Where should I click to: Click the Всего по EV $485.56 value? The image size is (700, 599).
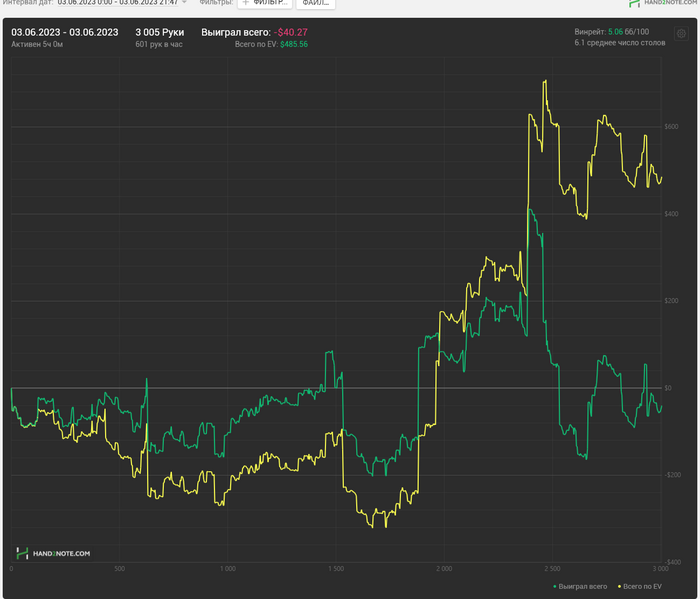(271, 44)
